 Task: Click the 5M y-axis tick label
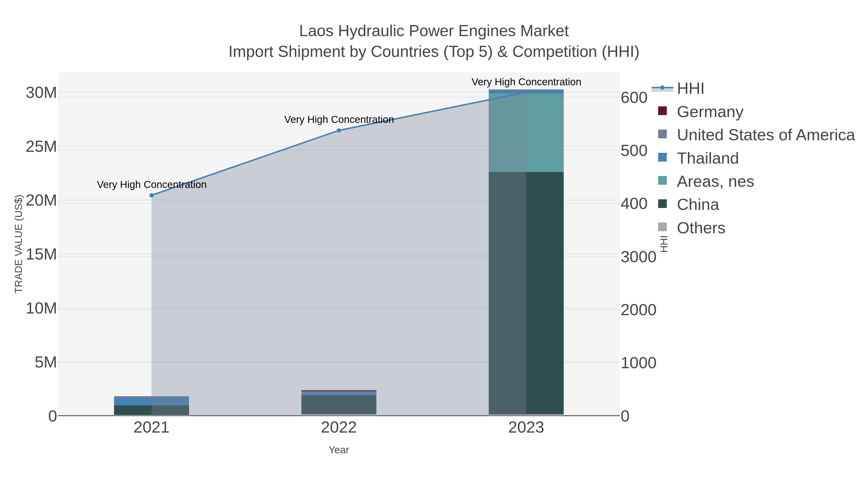(46, 362)
